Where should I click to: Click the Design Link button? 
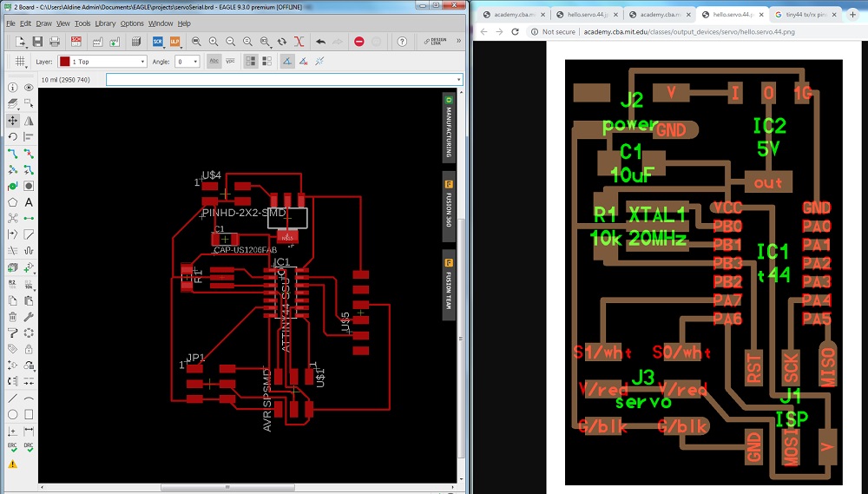[x=437, y=42]
